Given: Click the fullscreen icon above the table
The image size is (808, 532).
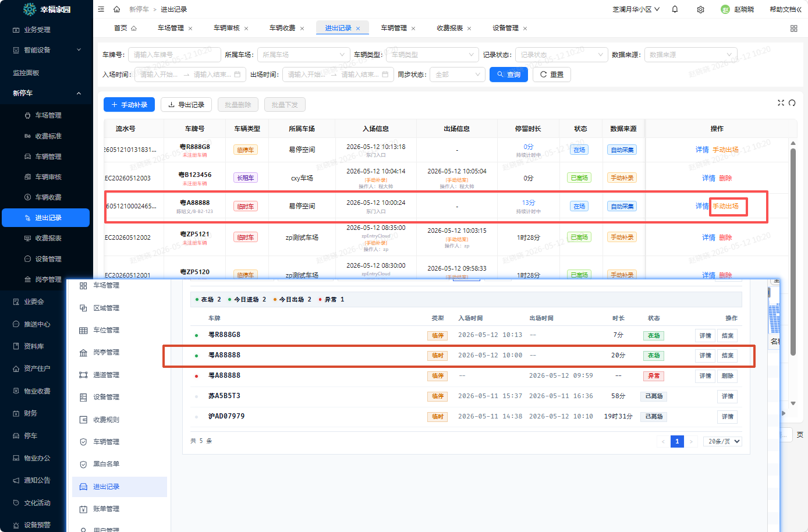Looking at the screenshot, I should click(x=781, y=103).
